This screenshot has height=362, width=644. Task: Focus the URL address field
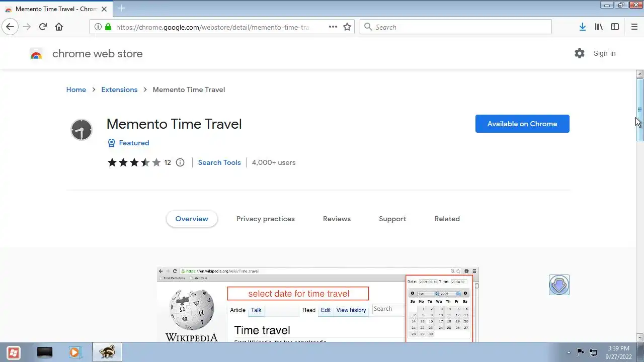click(x=212, y=27)
